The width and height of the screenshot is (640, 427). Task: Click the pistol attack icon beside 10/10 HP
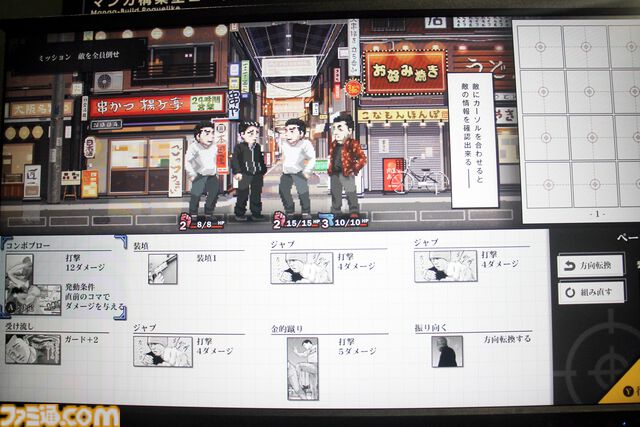pyautogui.click(x=326, y=220)
